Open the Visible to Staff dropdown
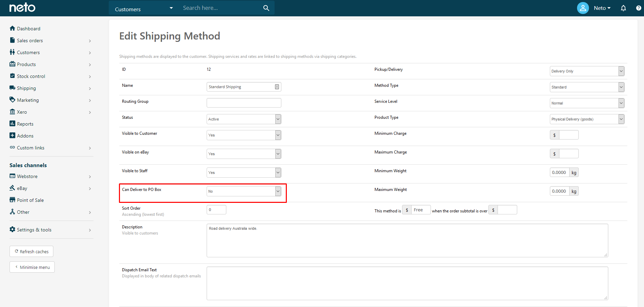Screen dimensions: 644x307 244,173
